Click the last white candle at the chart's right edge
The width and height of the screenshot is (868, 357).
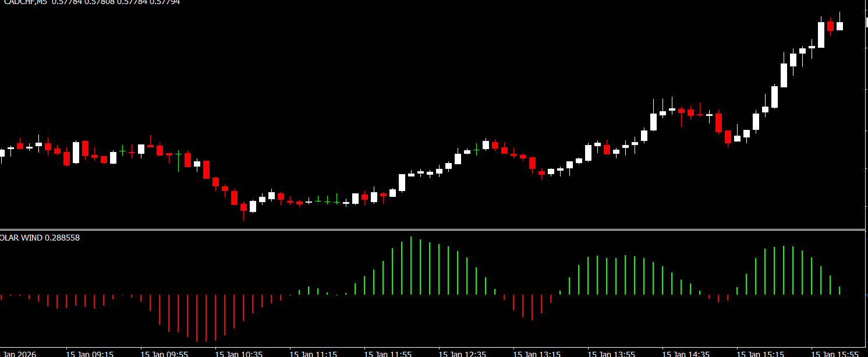pos(839,26)
